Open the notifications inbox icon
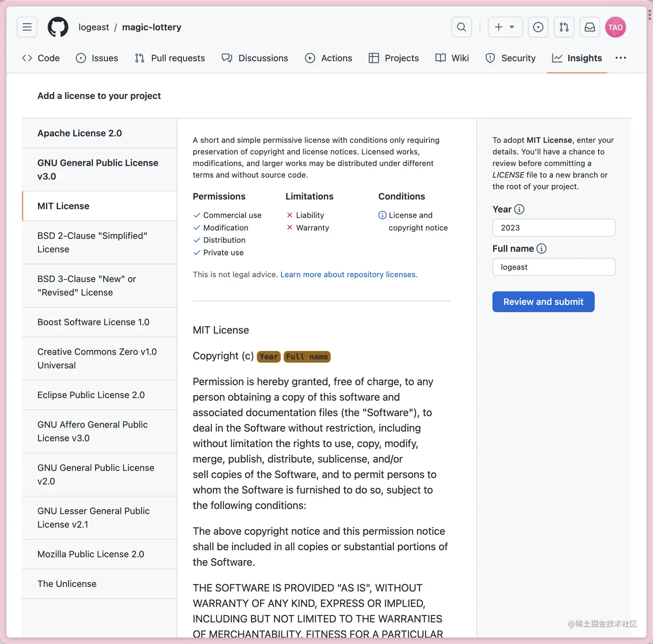This screenshot has height=644, width=653. click(590, 27)
